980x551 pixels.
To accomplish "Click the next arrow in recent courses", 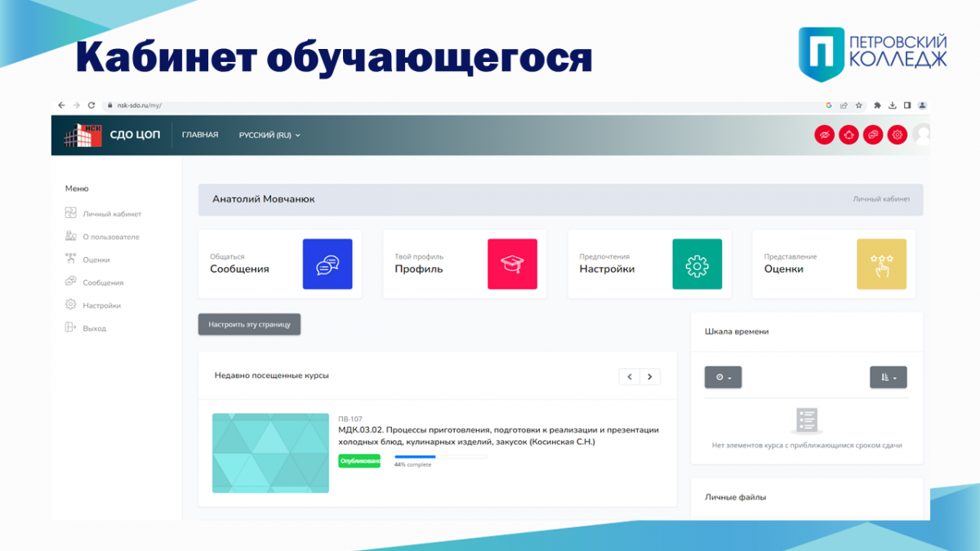I will coord(650,376).
